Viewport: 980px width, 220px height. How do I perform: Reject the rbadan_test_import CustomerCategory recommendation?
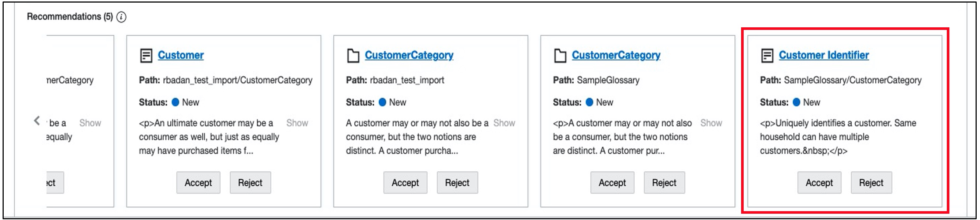point(457,183)
